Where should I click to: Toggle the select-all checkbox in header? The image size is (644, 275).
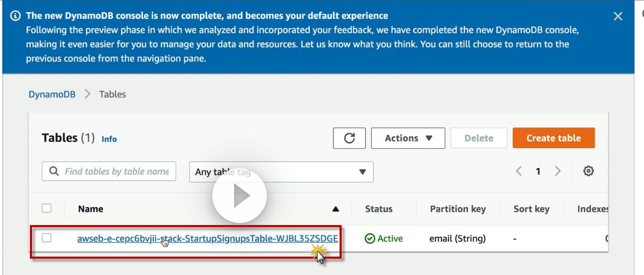[46, 208]
